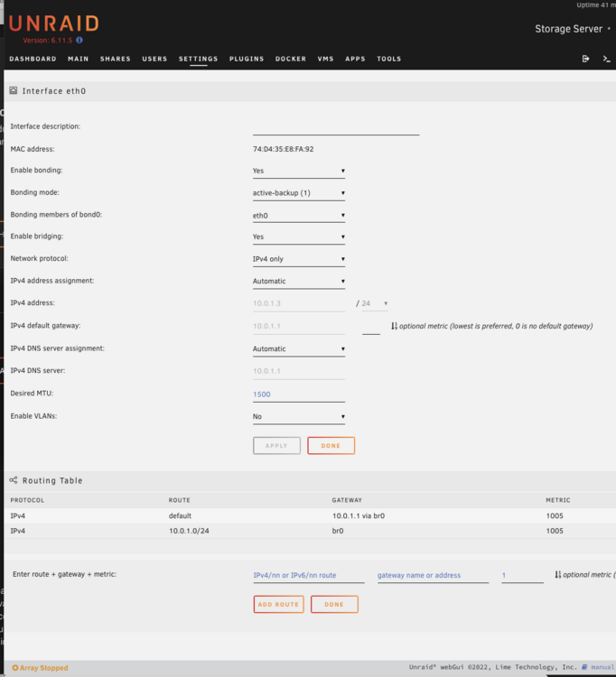Click the Routing Table section icon
Screen dimensions: 616x677
(14, 480)
